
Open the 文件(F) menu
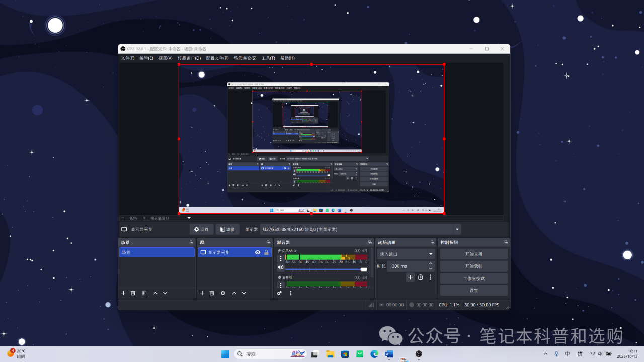[128, 58]
